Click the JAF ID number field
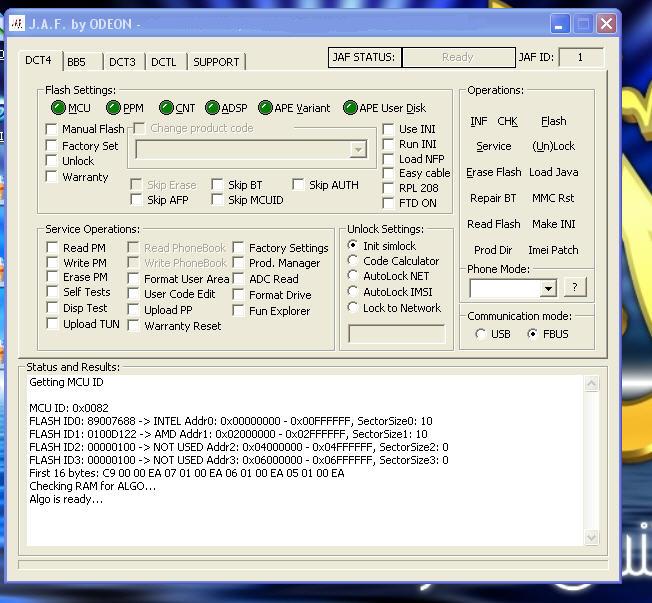Screen dimensions: 652x603 (580, 57)
